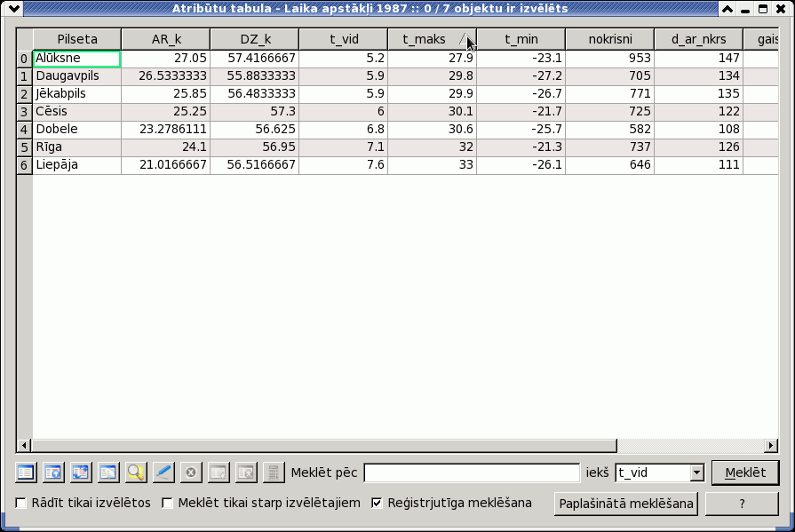Click the Cēsis cell
Screen dimensions: 795x532
[x=77, y=112]
